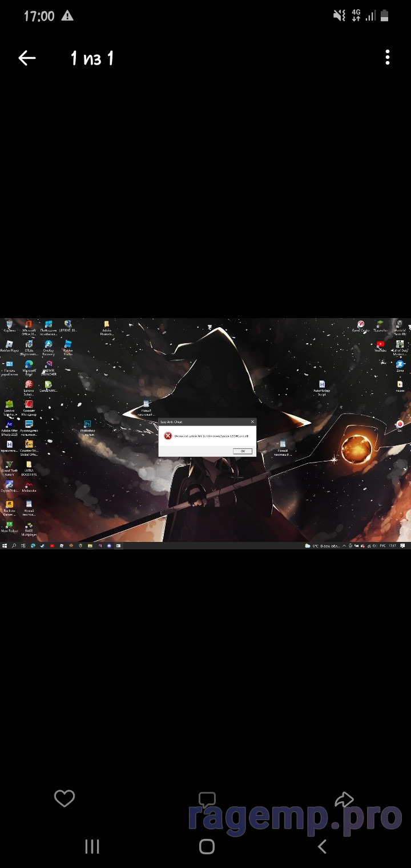Viewport: 411px width, 868px height.
Task: Click OK in the Easy Anti-Cheat dialog
Action: [243, 451]
